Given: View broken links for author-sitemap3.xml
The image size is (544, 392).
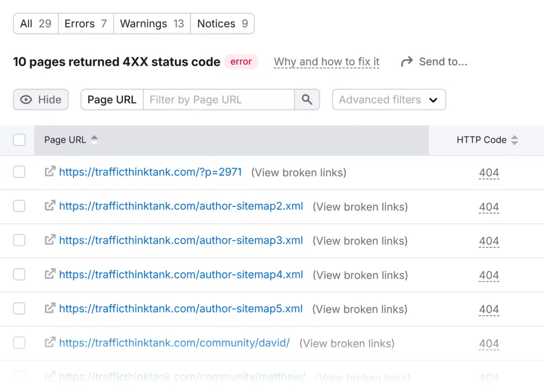Looking at the screenshot, I should [x=360, y=241].
